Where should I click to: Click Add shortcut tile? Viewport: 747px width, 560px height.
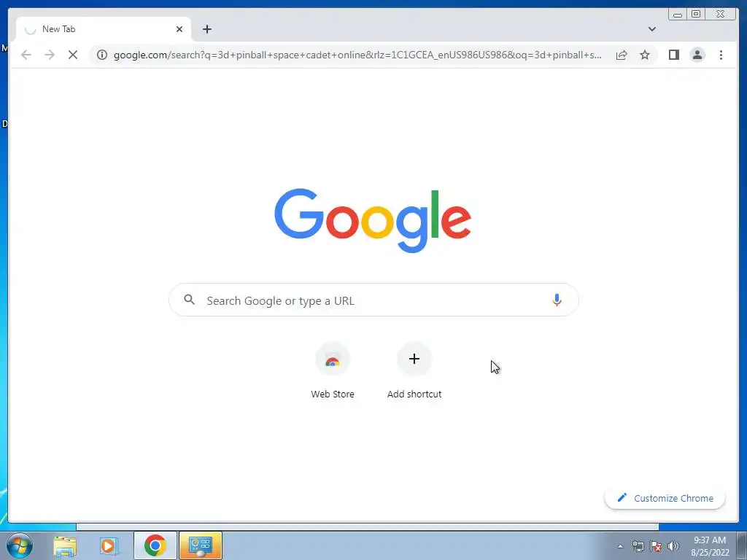(x=414, y=371)
